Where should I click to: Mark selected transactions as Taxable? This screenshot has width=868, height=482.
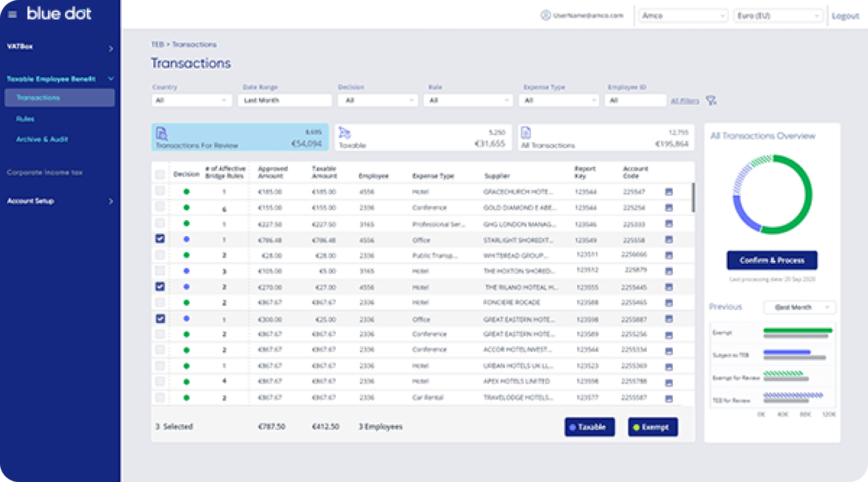[x=590, y=427]
